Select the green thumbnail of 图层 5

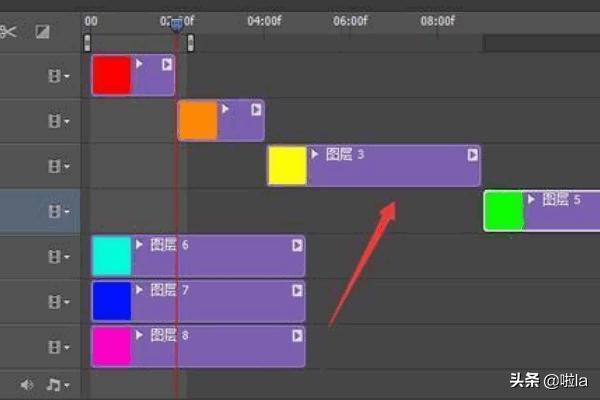pos(504,211)
